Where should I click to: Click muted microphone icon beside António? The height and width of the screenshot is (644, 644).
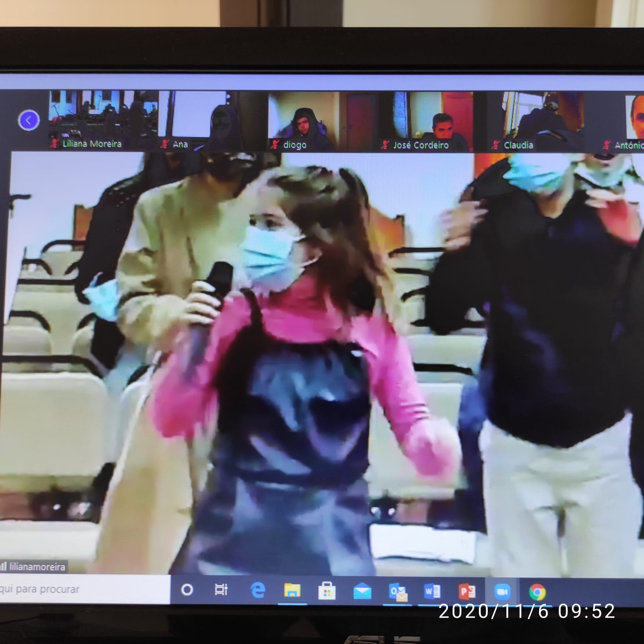click(x=606, y=145)
